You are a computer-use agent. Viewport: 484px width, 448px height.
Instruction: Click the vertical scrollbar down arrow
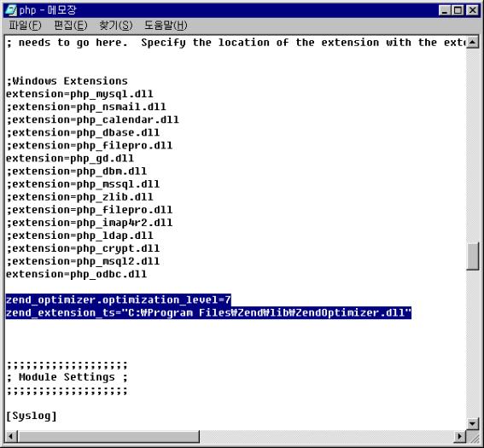(472, 423)
